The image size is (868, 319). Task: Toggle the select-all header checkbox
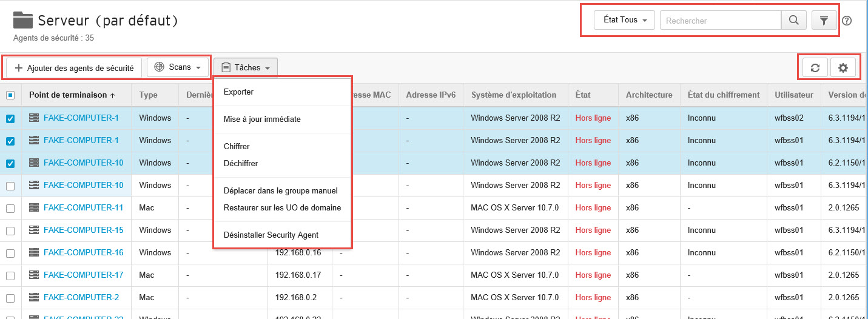click(x=10, y=95)
